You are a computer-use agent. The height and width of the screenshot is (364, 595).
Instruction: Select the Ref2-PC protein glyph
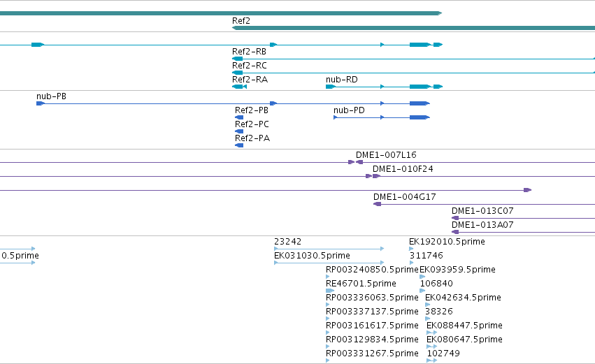239,131
